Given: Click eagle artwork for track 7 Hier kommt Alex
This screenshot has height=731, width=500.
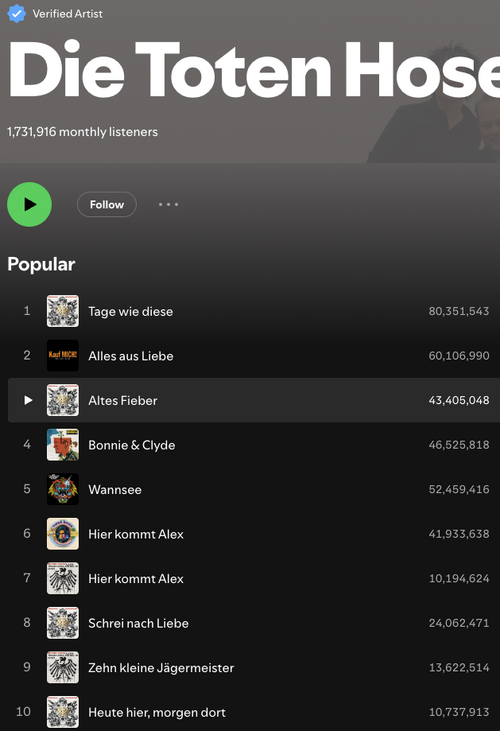Looking at the screenshot, I should (63, 578).
